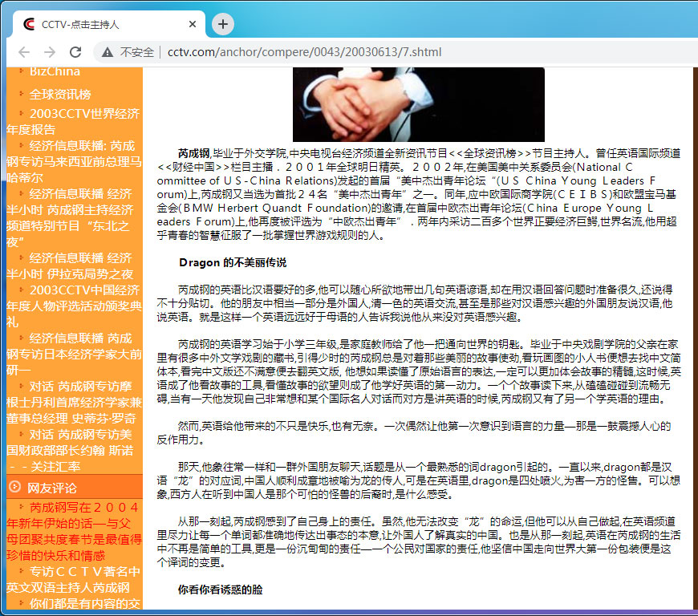698x616 pixels.
Task: Click the clasped hands photo
Action: [x=419, y=104]
